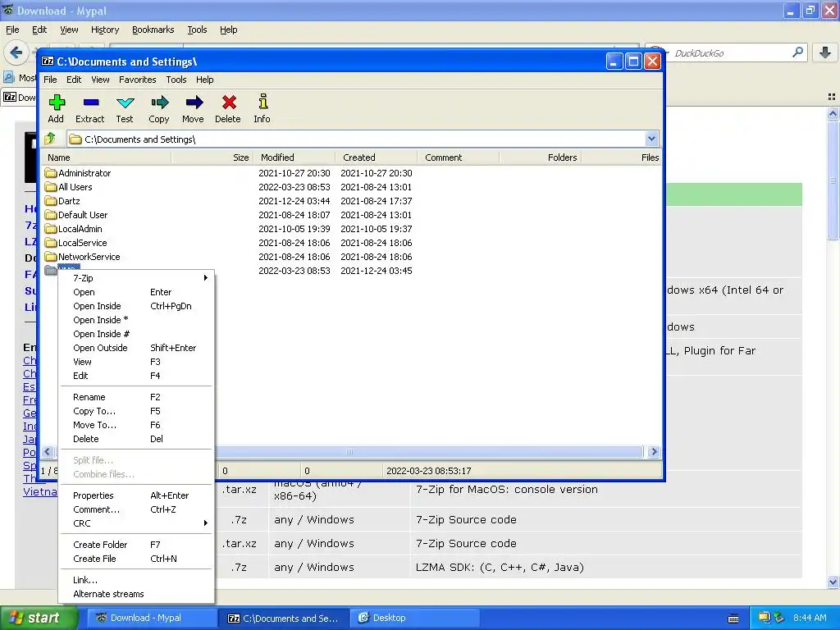Open the Mypal Bookmarks menu
This screenshot has width=840, height=630.
[x=153, y=30]
